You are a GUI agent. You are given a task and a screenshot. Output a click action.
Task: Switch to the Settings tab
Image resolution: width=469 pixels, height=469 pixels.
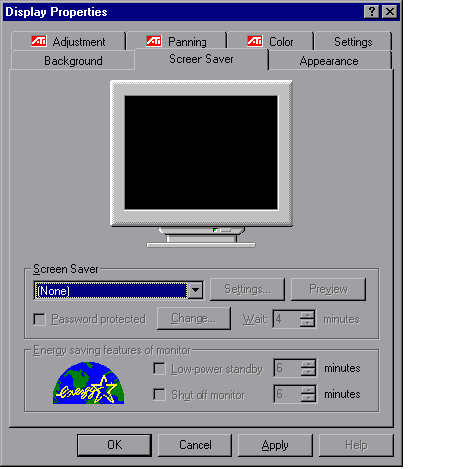(x=353, y=41)
